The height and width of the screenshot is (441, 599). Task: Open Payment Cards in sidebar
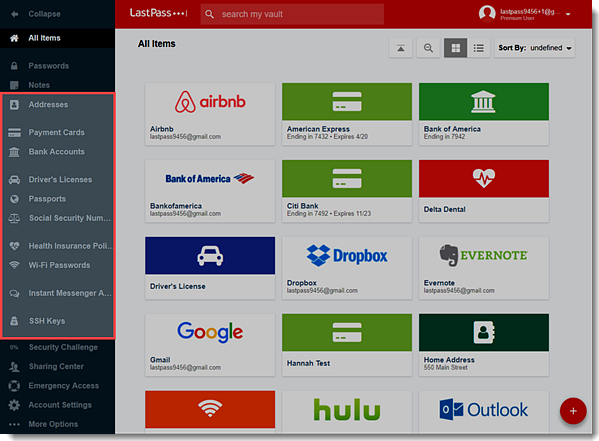56,133
